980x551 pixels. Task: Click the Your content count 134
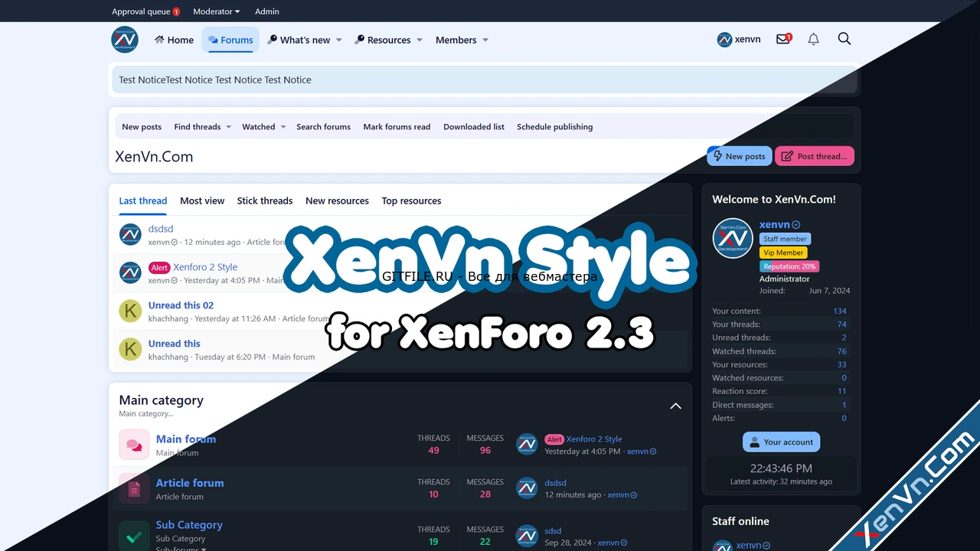840,311
